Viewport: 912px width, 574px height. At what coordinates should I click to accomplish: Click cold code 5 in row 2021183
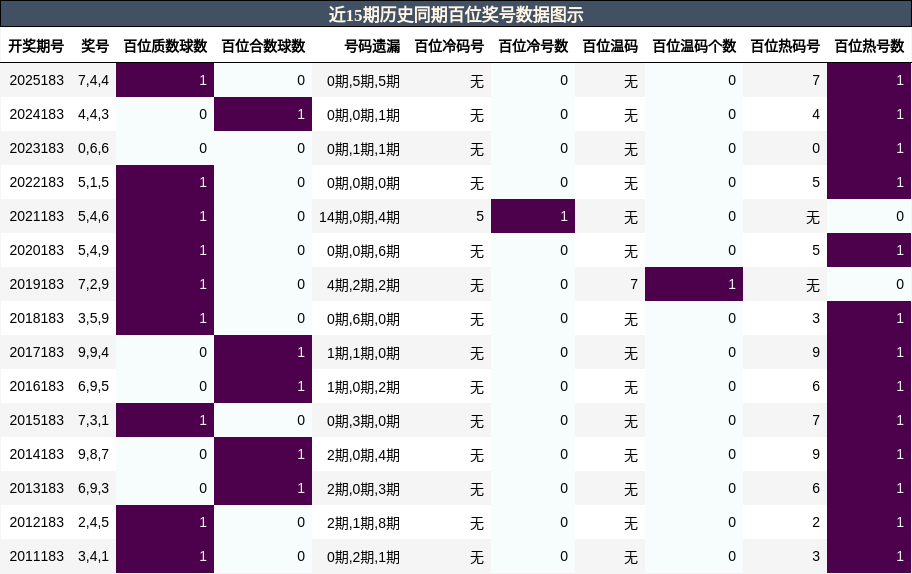click(x=480, y=216)
